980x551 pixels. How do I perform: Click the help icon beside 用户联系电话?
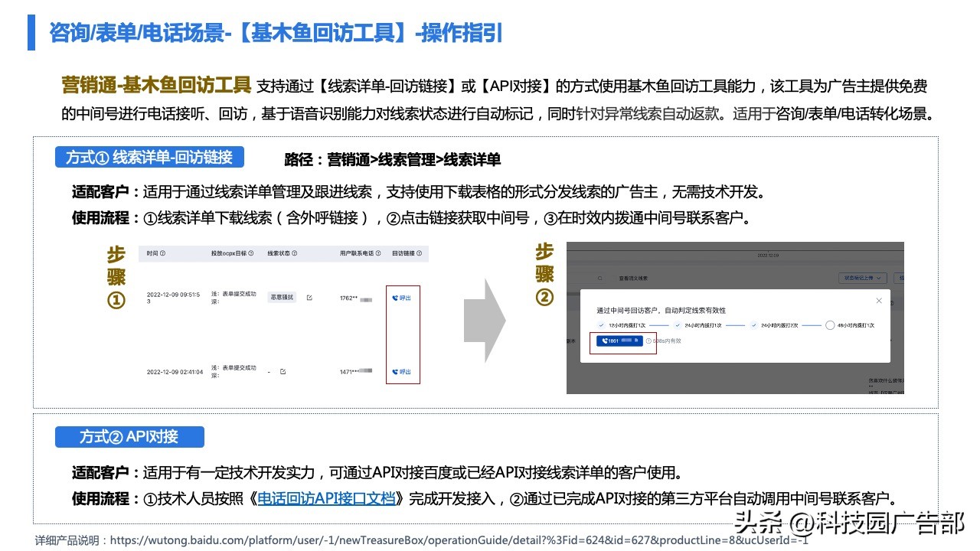point(378,253)
